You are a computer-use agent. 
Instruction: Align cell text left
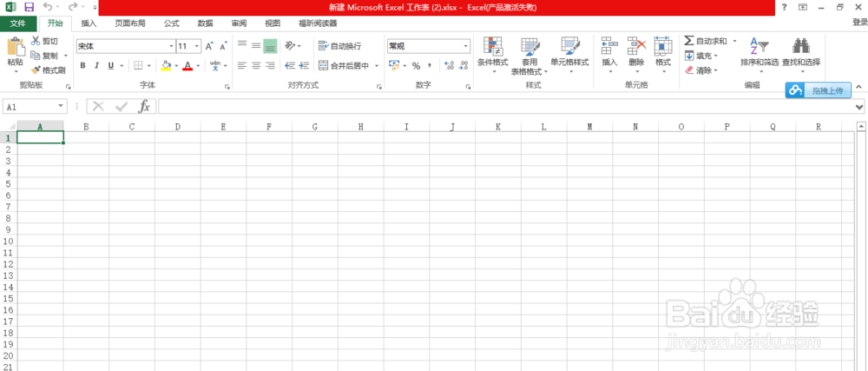point(242,65)
